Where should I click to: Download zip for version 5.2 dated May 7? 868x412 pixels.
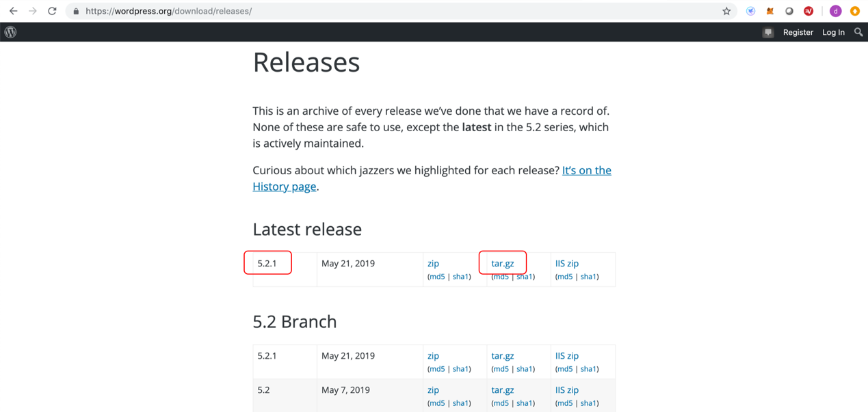[x=433, y=389]
